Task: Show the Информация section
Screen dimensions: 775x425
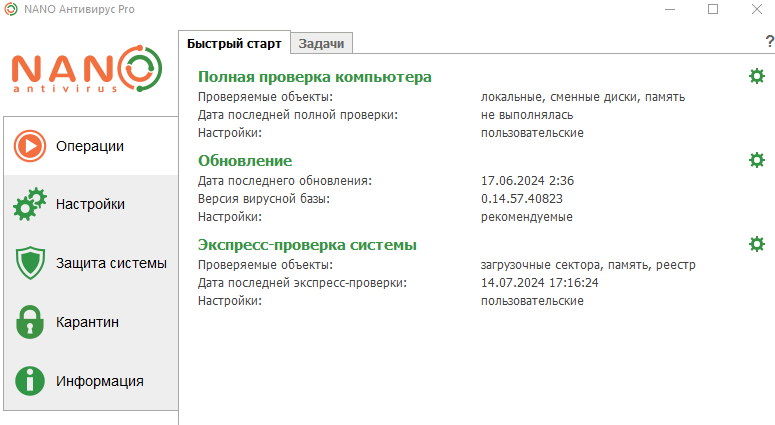Action: (x=100, y=381)
